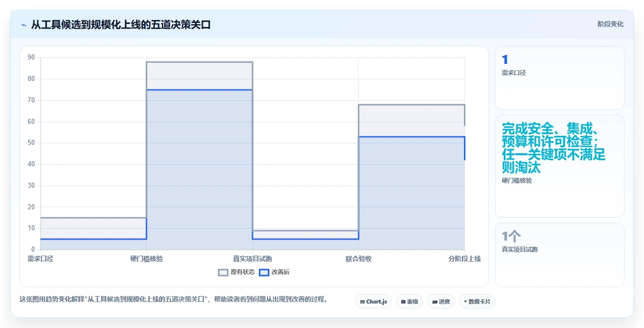Click the gray 原有状态 legend swatch
The width and height of the screenshot is (644, 328).
coord(223,272)
